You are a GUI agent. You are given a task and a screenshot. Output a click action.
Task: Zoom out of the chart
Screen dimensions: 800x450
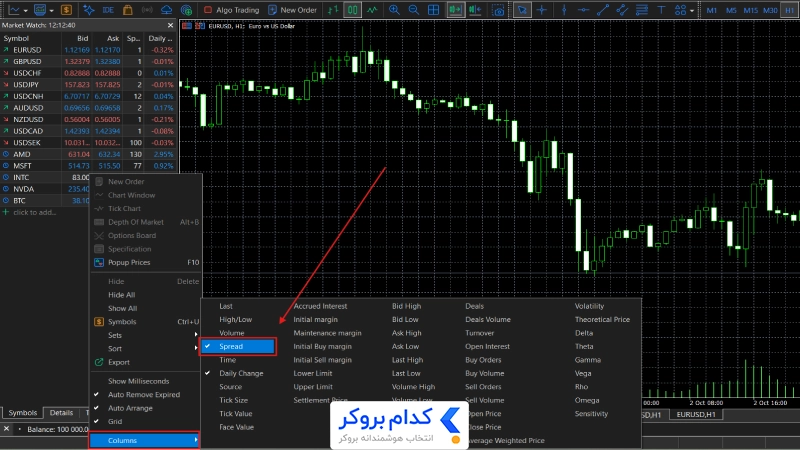click(x=414, y=10)
